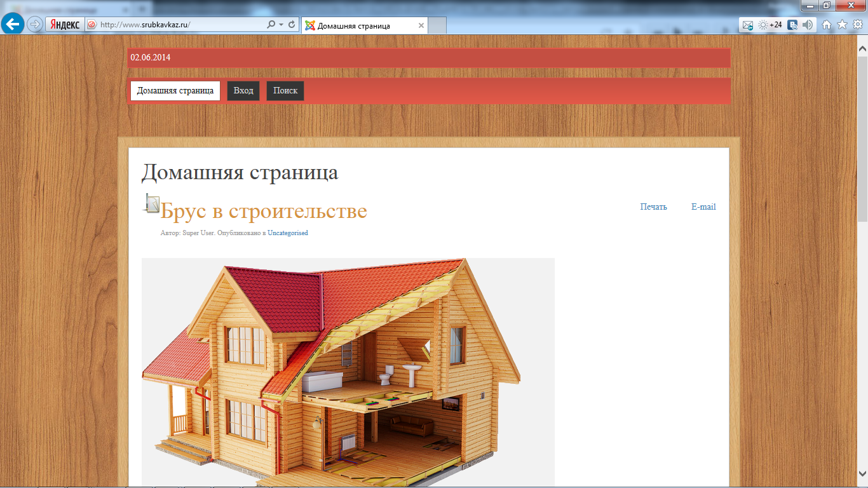
Task: Click the article document icon beside title
Action: [x=152, y=203]
